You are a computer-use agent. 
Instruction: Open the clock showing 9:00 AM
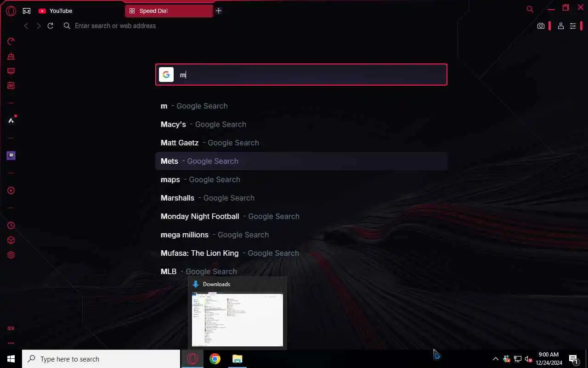548,359
